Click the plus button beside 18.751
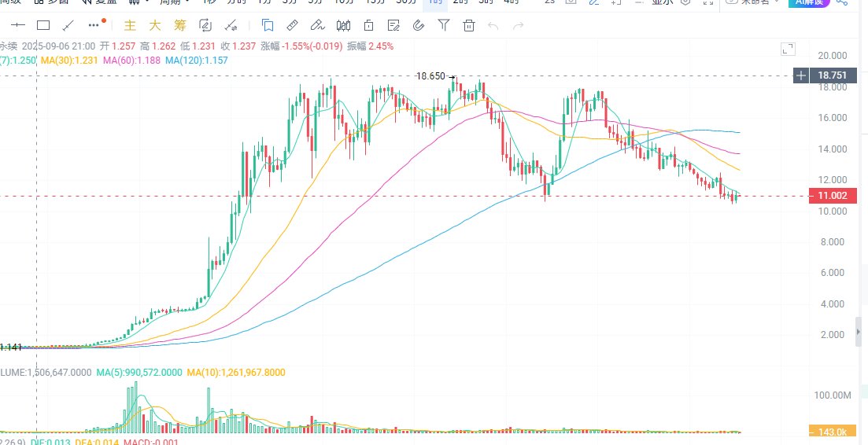868x445 pixels. (801, 75)
